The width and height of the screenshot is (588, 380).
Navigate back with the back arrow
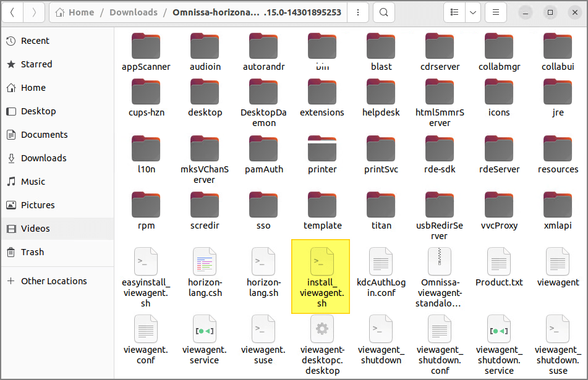tap(13, 12)
